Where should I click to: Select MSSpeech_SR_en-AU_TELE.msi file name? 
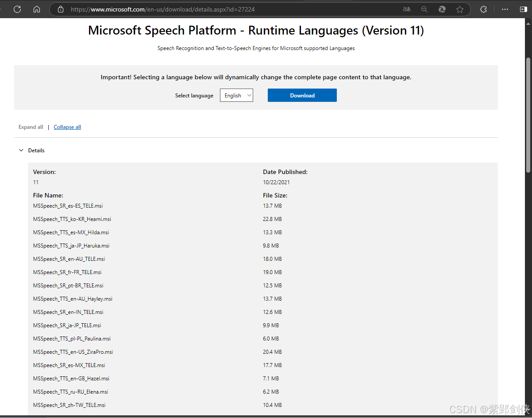pyautogui.click(x=69, y=259)
